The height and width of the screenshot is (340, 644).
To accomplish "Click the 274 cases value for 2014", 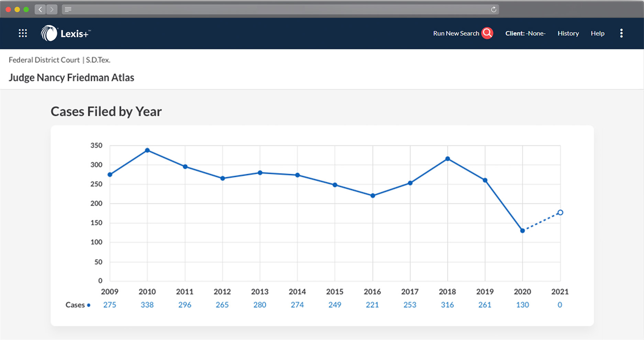I will click(297, 305).
